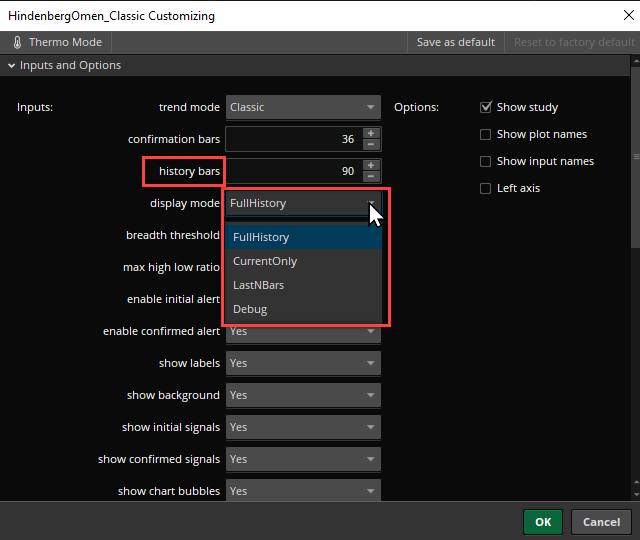Click the Thermo Mode button
640x540 pixels.
pyautogui.click(x=56, y=42)
